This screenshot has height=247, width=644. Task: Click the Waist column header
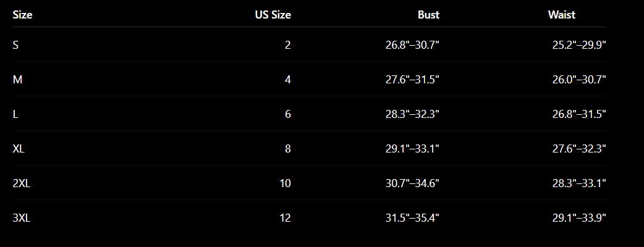tap(561, 15)
